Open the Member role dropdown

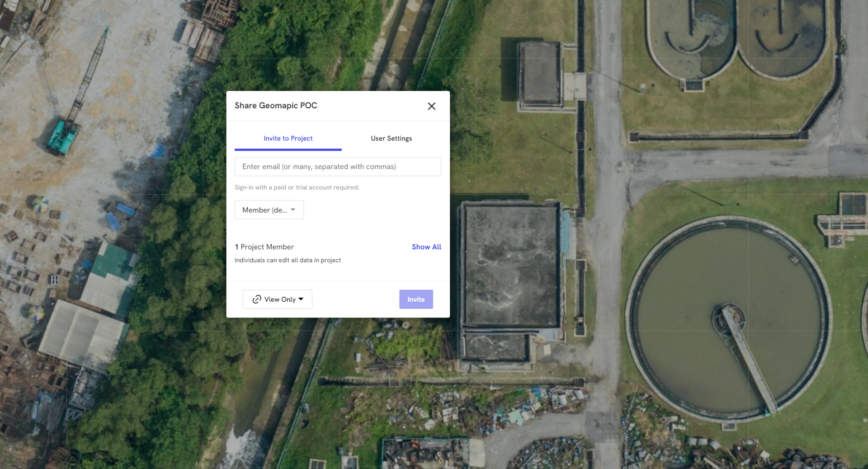[269, 210]
